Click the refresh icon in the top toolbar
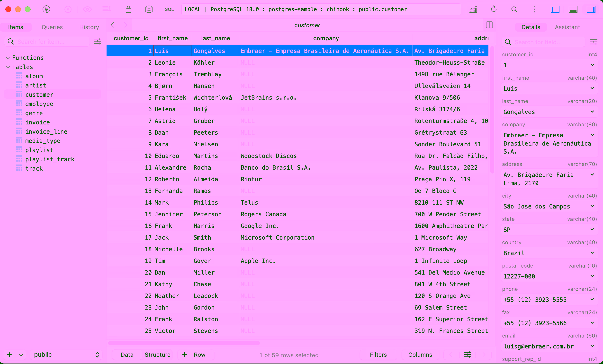This screenshot has width=603, height=364. tap(494, 9)
